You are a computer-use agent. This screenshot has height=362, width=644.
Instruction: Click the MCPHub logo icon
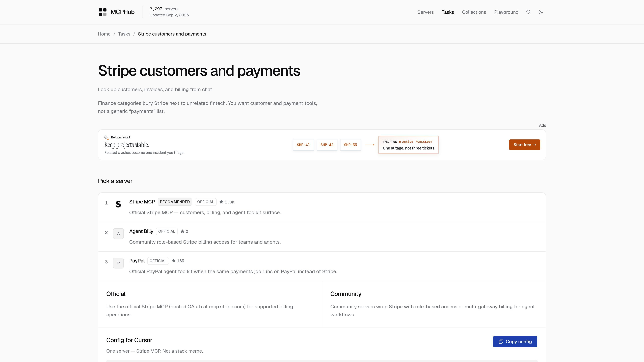click(102, 12)
